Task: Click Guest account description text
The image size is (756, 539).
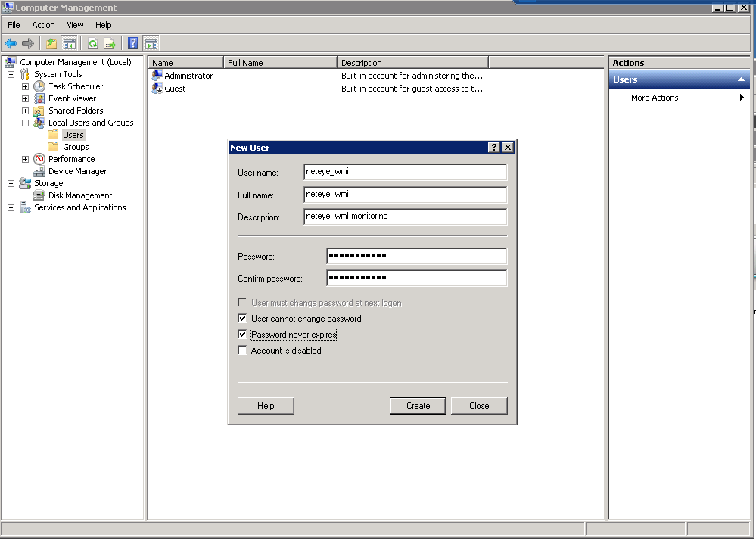Action: (412, 89)
